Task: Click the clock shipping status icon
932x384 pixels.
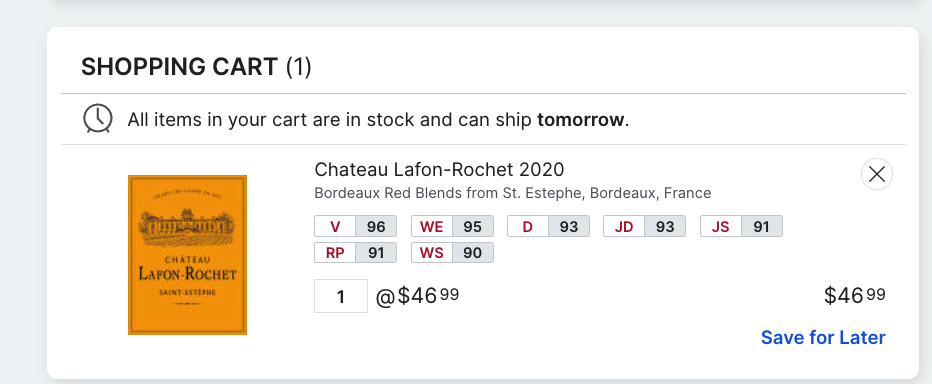Action: (x=97, y=118)
